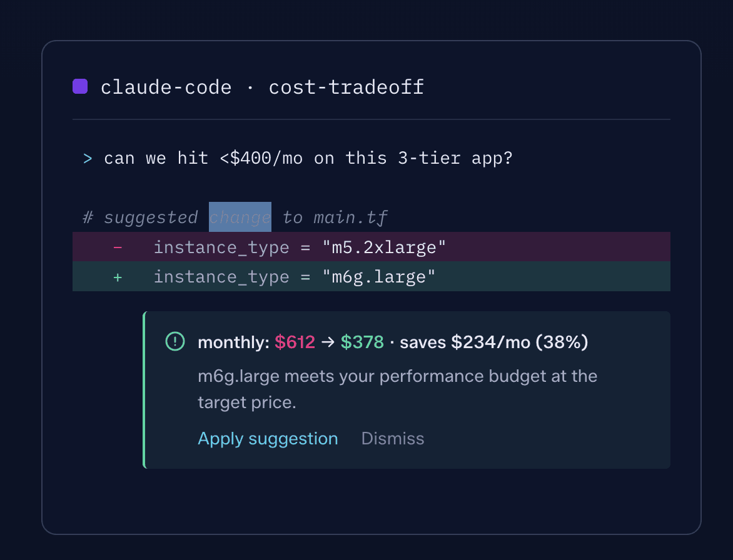Click the purple square app icon
Viewport: 733px width, 560px height.
coord(80,86)
